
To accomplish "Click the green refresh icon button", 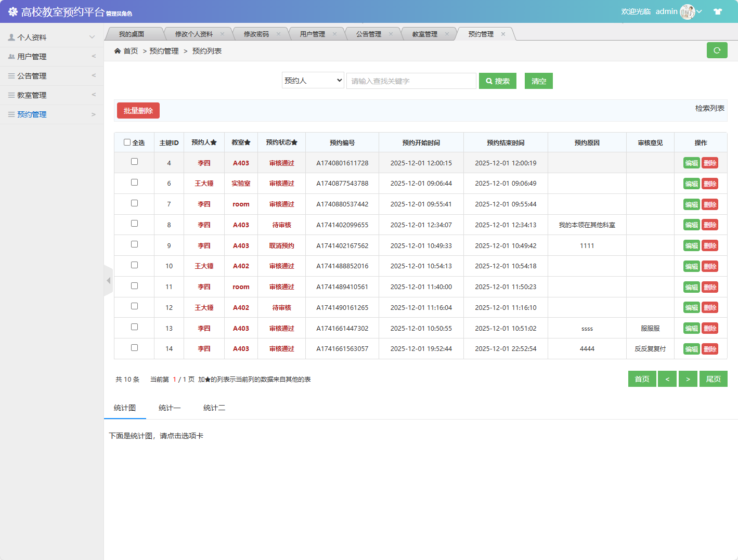I will pyautogui.click(x=717, y=50).
